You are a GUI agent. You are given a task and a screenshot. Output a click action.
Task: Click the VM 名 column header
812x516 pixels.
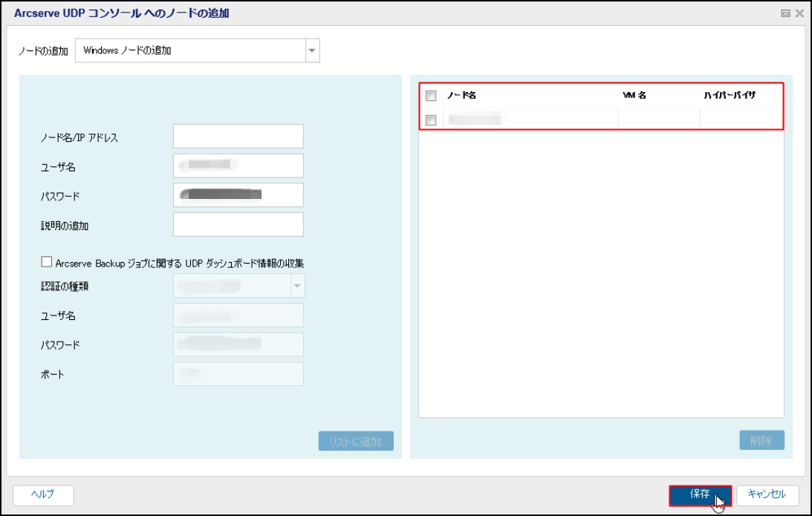tap(634, 95)
